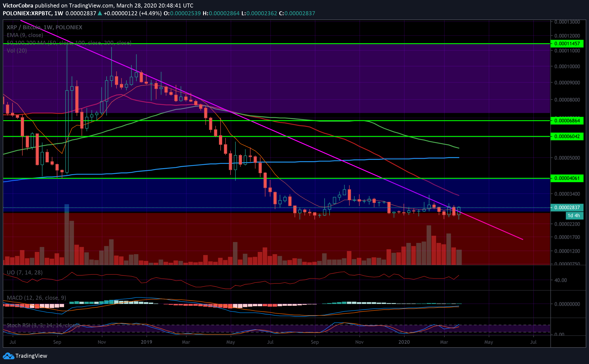Click the first Sep label on time axis
This screenshot has height=364, width=589.
(x=57, y=342)
